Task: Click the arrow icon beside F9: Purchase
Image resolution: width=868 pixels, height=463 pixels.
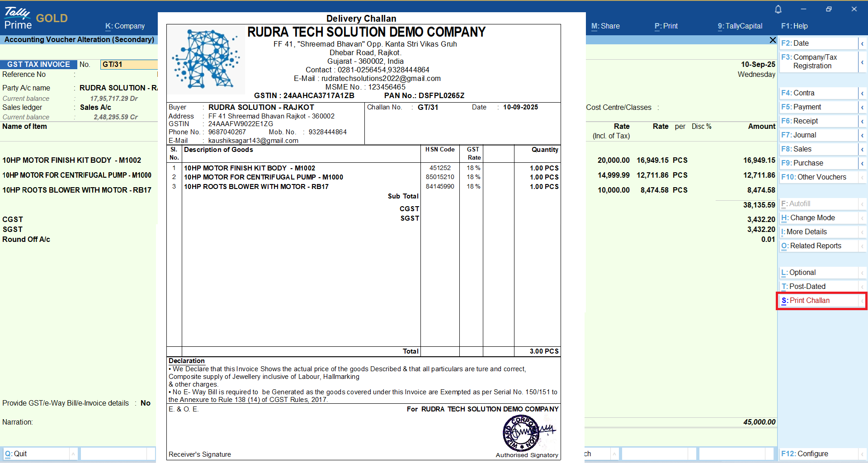Action: pyautogui.click(x=862, y=163)
